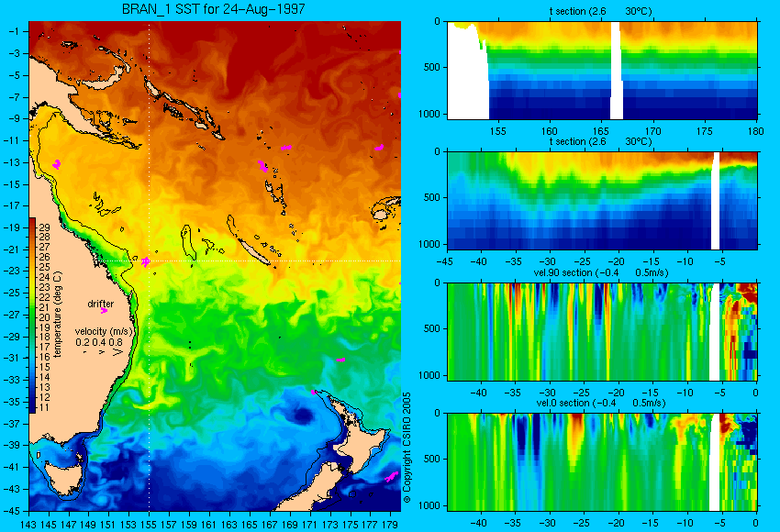Click the '179' longitude tick label on the map
The width and height of the screenshot is (780, 532).
point(390,525)
